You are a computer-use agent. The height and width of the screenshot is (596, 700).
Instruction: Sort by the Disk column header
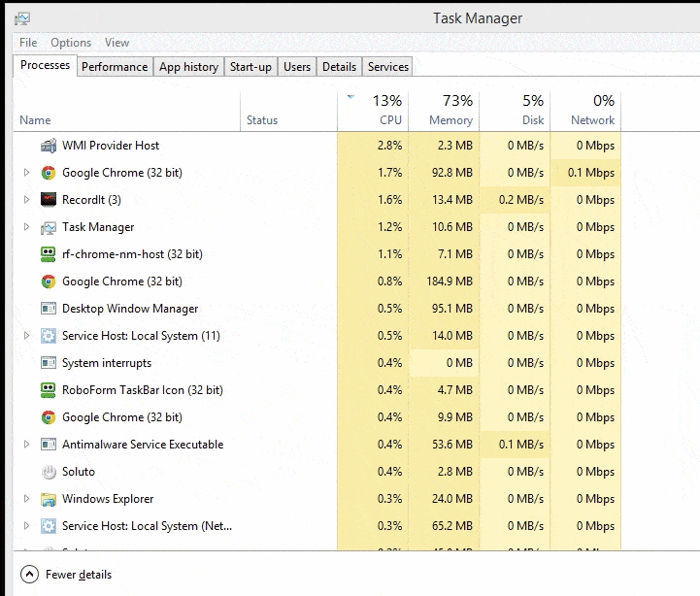(515, 112)
